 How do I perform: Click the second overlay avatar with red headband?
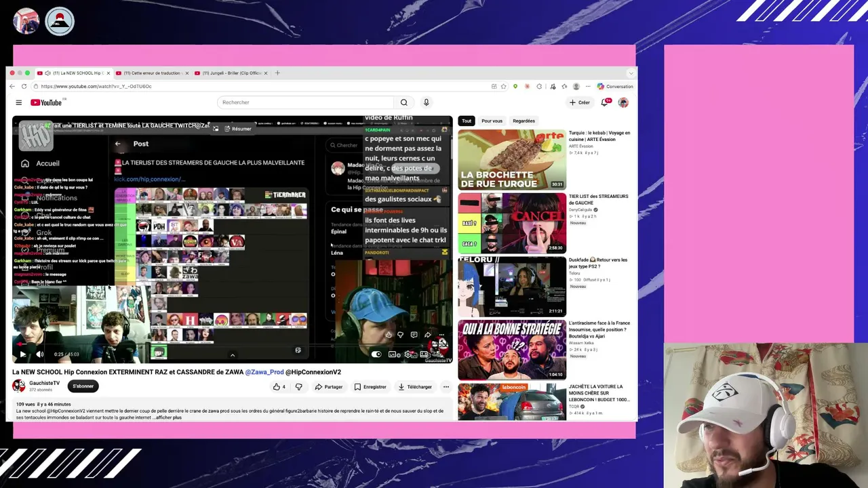[x=60, y=21]
